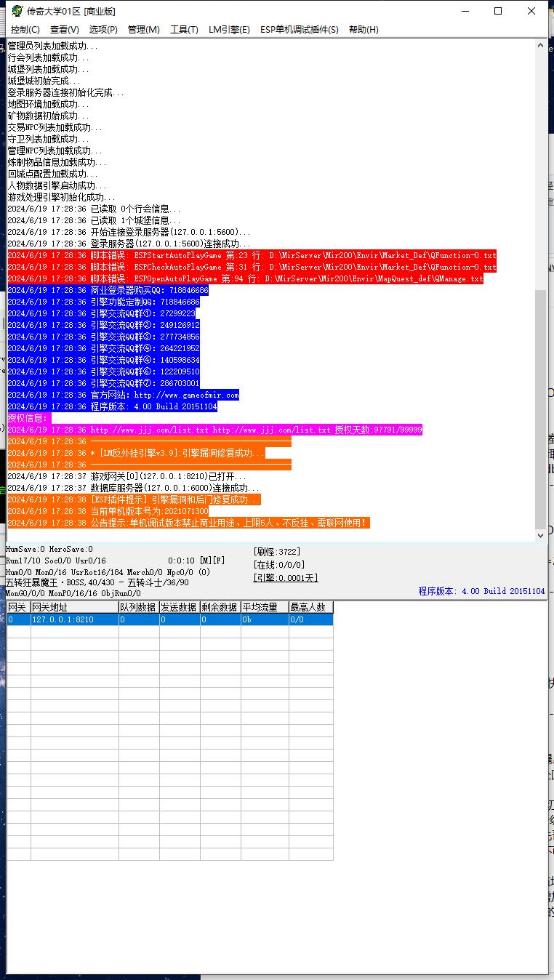Open the 管理(M) menu
The image size is (554, 980).
click(143, 30)
